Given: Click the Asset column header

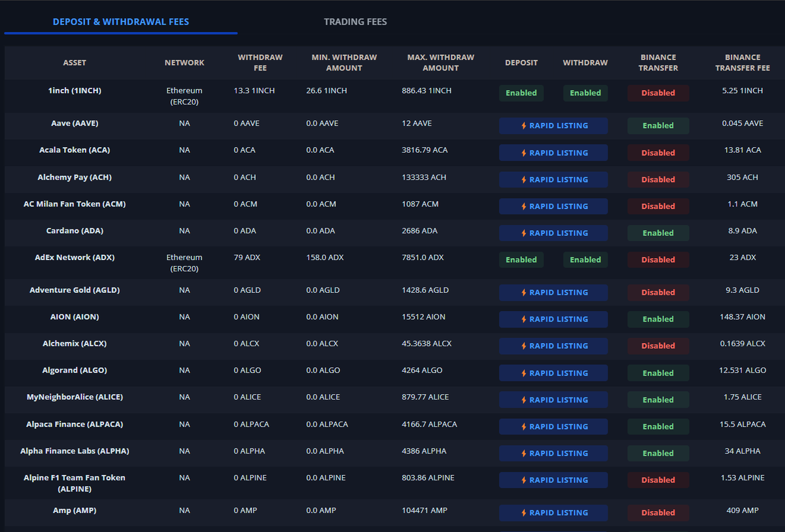Looking at the screenshot, I should coord(75,63).
